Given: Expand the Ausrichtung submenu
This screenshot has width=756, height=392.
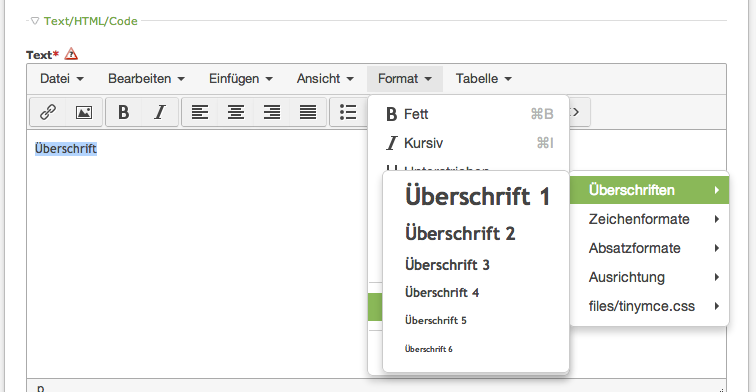Looking at the screenshot, I should click(649, 277).
